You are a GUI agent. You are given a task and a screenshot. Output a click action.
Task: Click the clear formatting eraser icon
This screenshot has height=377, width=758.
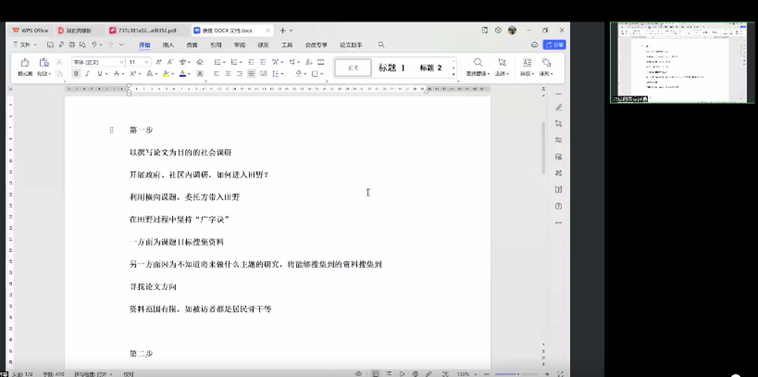pyautogui.click(x=200, y=62)
